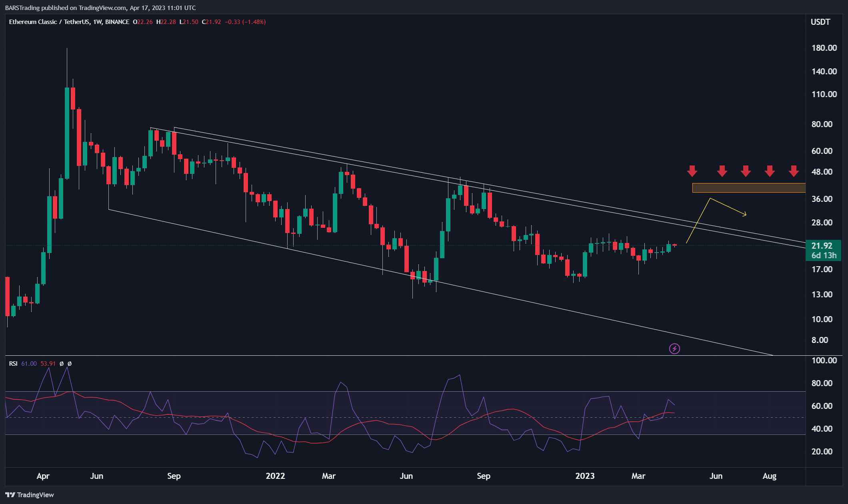Click the RSI value 61.00
Viewport: 848px width, 504px height.
pos(29,364)
